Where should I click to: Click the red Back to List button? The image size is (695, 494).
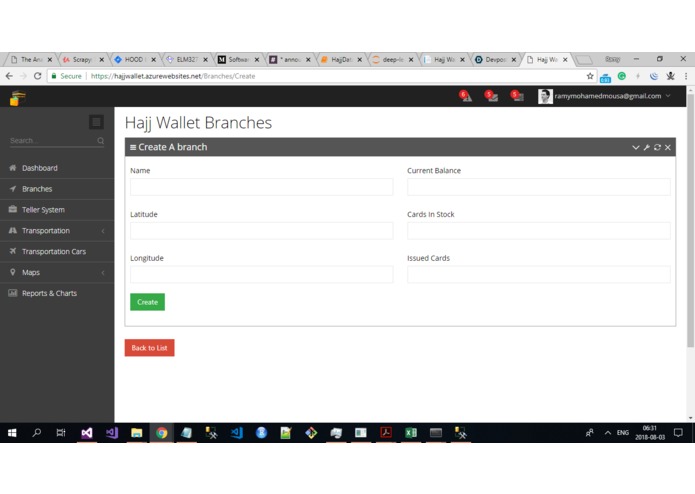149,348
